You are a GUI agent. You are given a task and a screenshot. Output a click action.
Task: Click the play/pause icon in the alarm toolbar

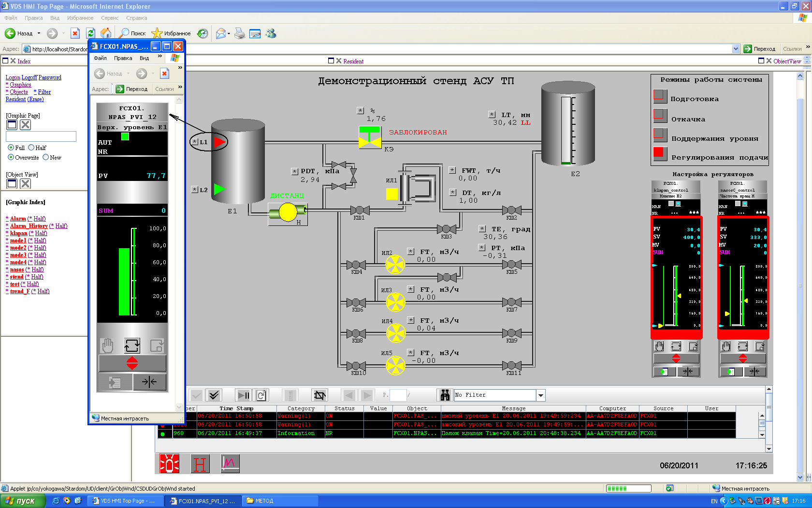tap(244, 395)
